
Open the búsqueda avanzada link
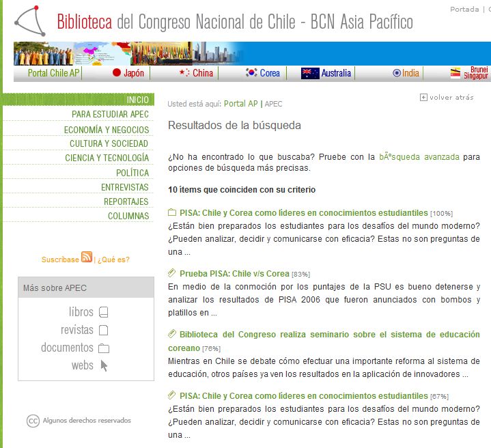(x=419, y=156)
